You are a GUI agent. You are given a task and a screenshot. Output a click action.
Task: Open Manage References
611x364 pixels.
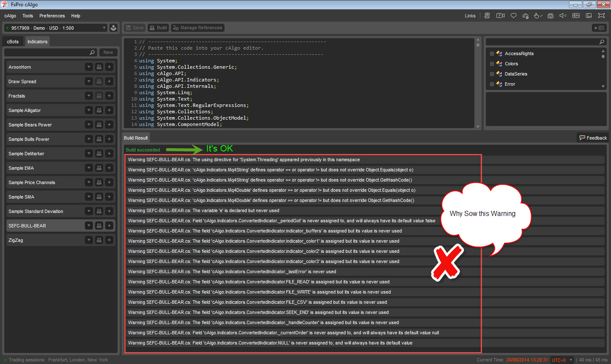(198, 28)
